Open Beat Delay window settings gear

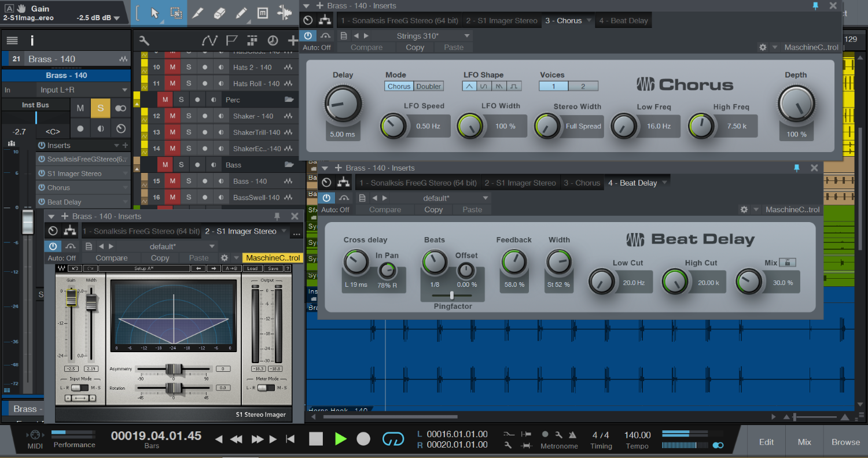744,210
